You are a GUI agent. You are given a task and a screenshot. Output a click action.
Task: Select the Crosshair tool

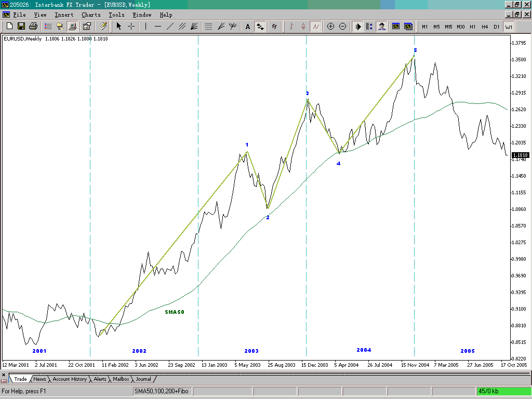click(131, 26)
